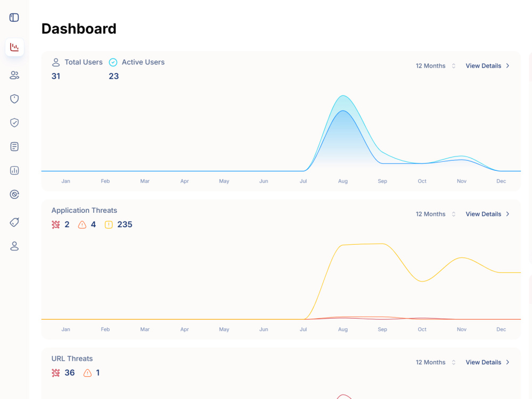View Details of Application Threats

[487, 214]
